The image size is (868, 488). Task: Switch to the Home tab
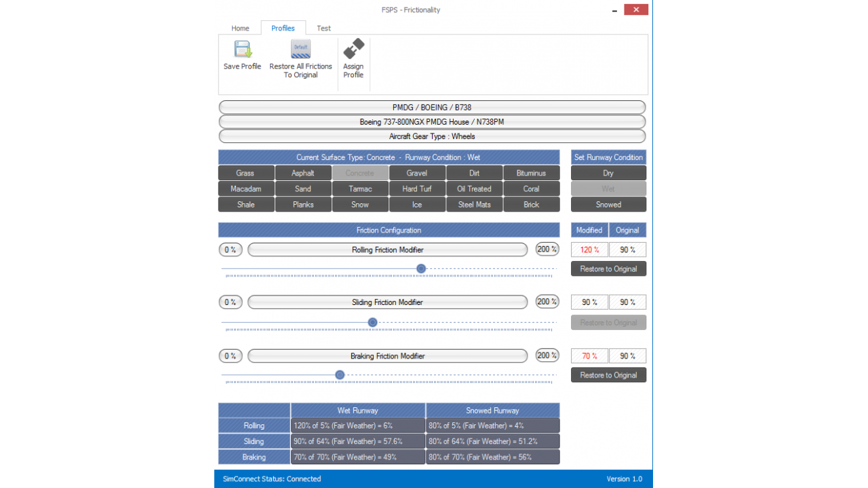coord(240,28)
